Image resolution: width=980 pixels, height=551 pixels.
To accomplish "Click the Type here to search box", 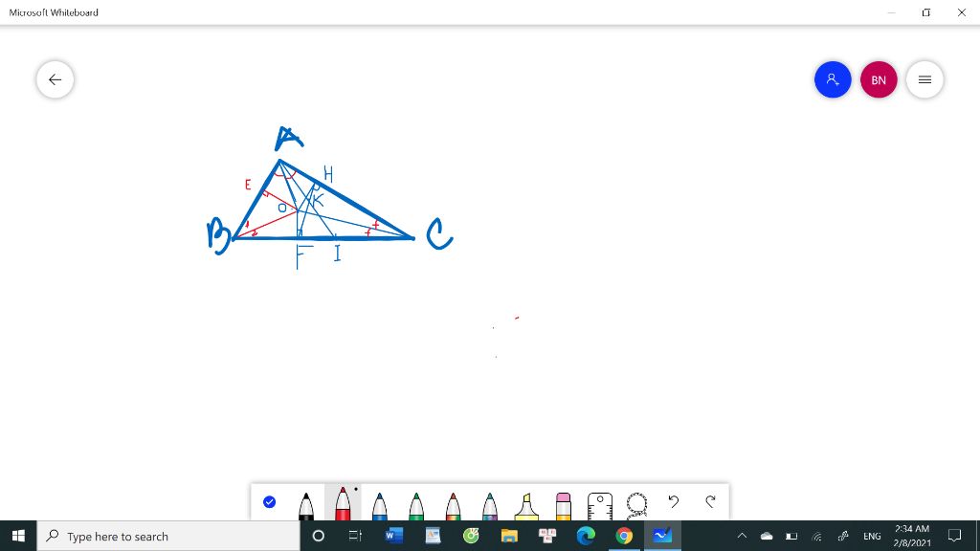I will coord(168,536).
